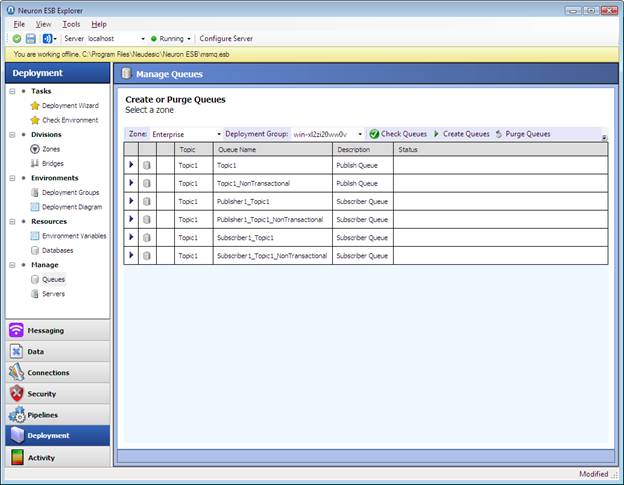Click the Servers icon under Manage
This screenshot has width=624, height=485.
coord(35,294)
